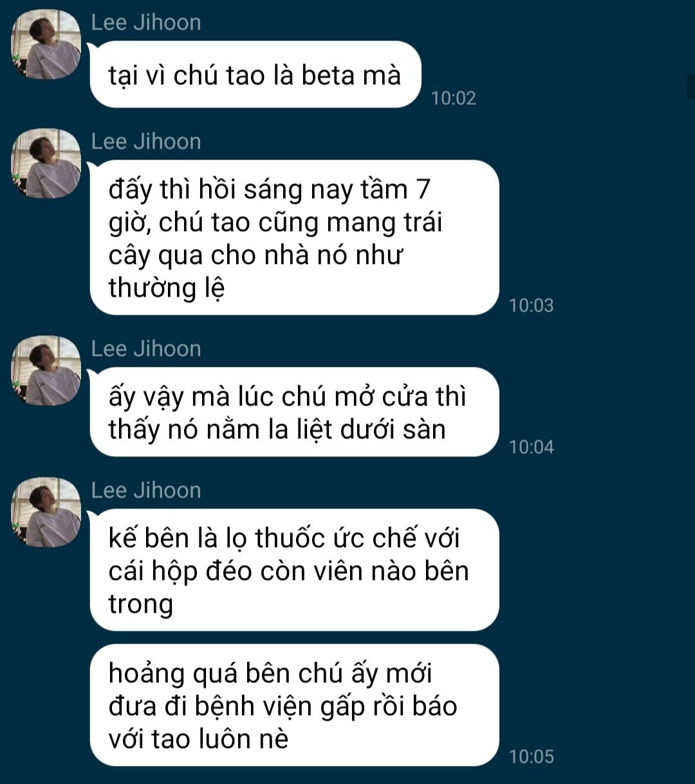Click the message starting "ấy vậy mà lúc chú"
The height and width of the screenshot is (784, 695).
[294, 413]
